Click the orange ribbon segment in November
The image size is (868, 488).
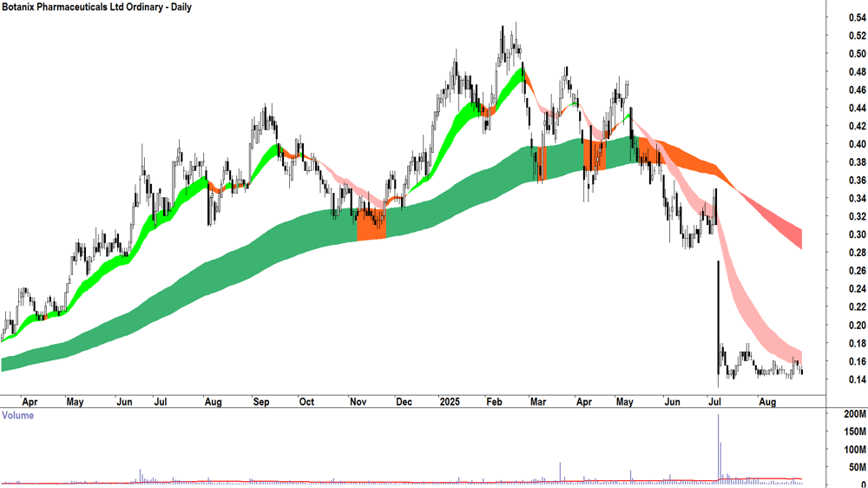(372, 224)
